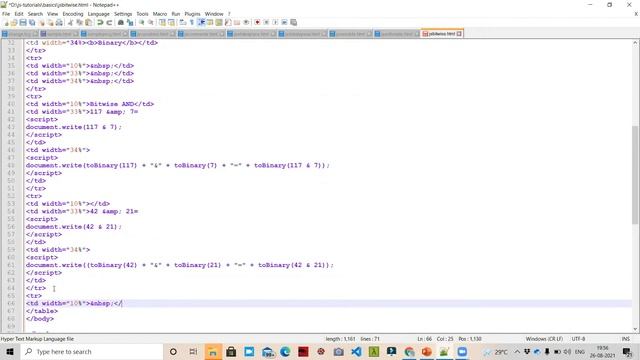
Task: Open the Encoding menu
Action: [73, 14]
